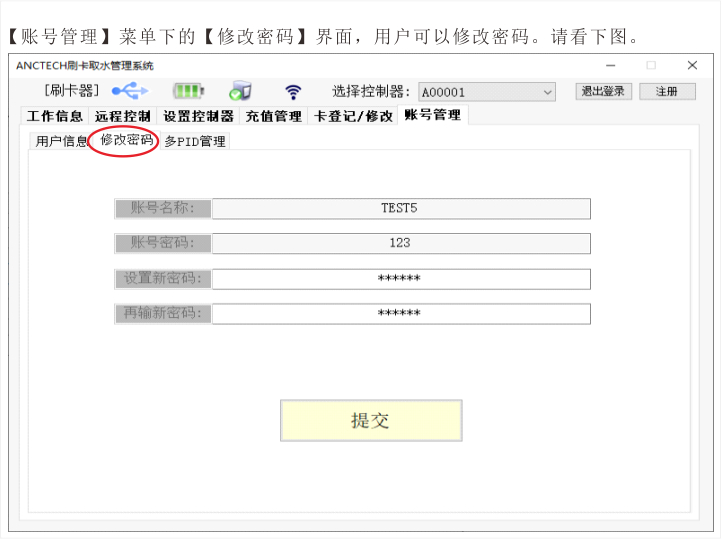Click the 账号名称 field showing TEST5
The width and height of the screenshot is (722, 539).
(x=401, y=209)
